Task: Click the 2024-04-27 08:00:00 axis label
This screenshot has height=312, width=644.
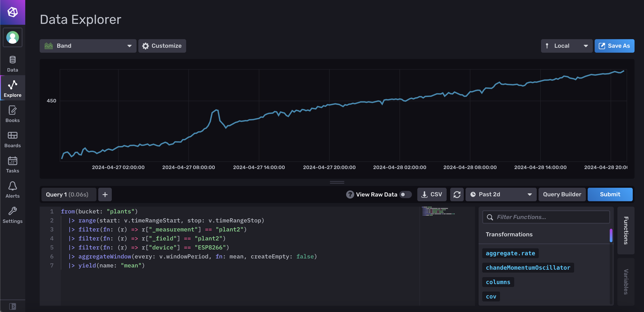Action: click(189, 167)
